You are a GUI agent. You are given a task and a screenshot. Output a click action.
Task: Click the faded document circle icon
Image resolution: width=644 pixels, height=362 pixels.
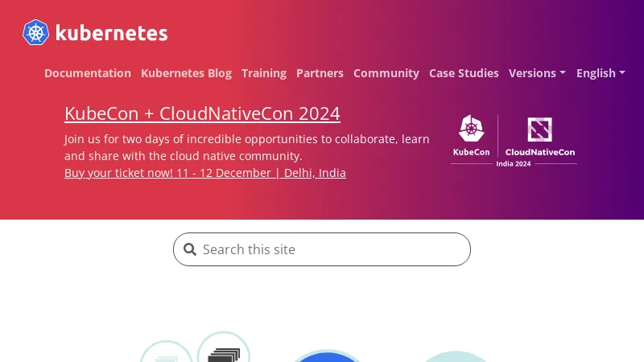tap(166, 356)
